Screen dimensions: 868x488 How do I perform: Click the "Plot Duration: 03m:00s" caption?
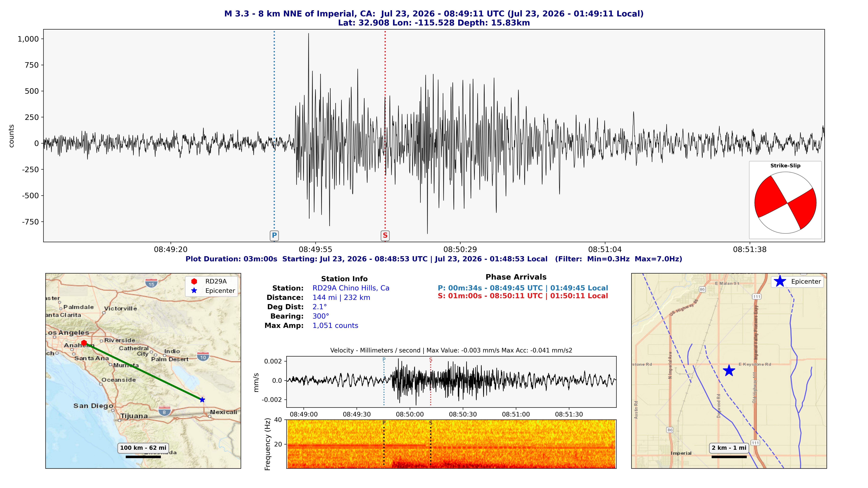point(231,259)
